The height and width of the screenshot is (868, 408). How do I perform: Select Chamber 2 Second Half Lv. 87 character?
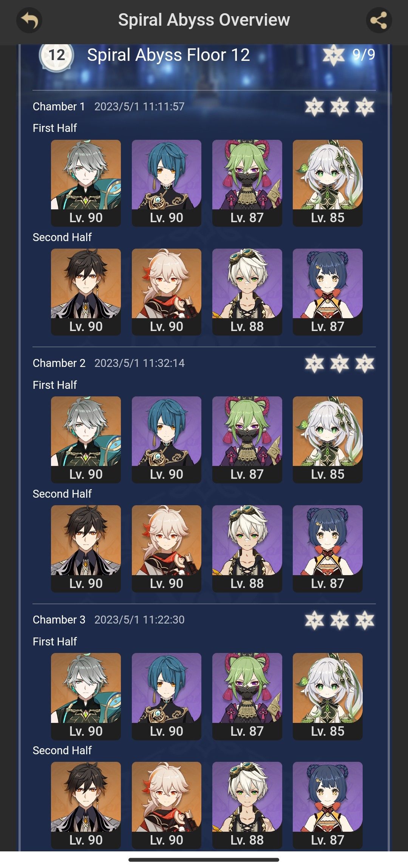pyautogui.click(x=328, y=549)
